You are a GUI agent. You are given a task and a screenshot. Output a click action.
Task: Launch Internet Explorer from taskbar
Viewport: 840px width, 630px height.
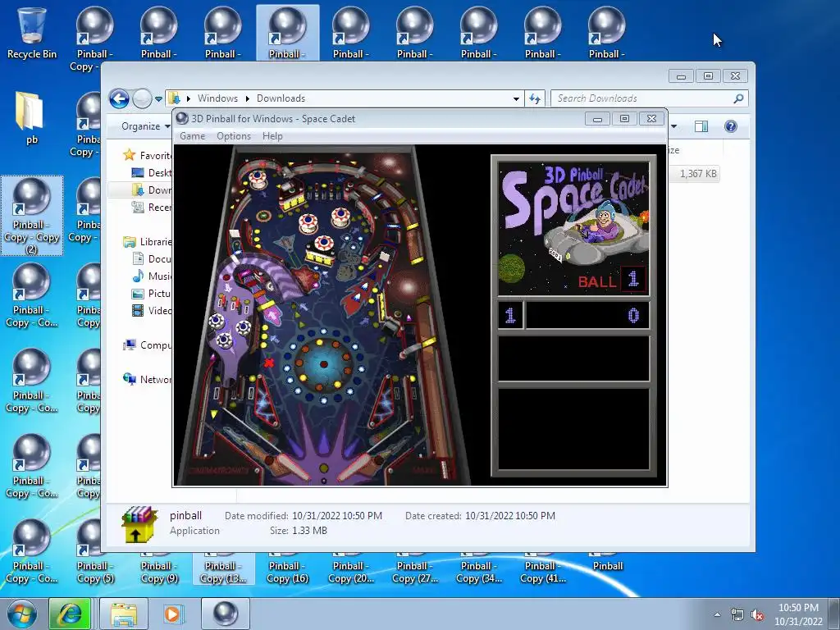point(71,614)
